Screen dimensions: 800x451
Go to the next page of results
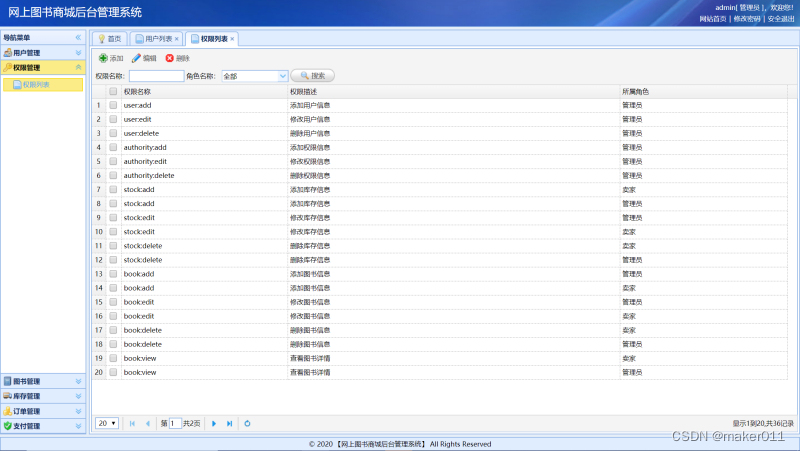[214, 423]
